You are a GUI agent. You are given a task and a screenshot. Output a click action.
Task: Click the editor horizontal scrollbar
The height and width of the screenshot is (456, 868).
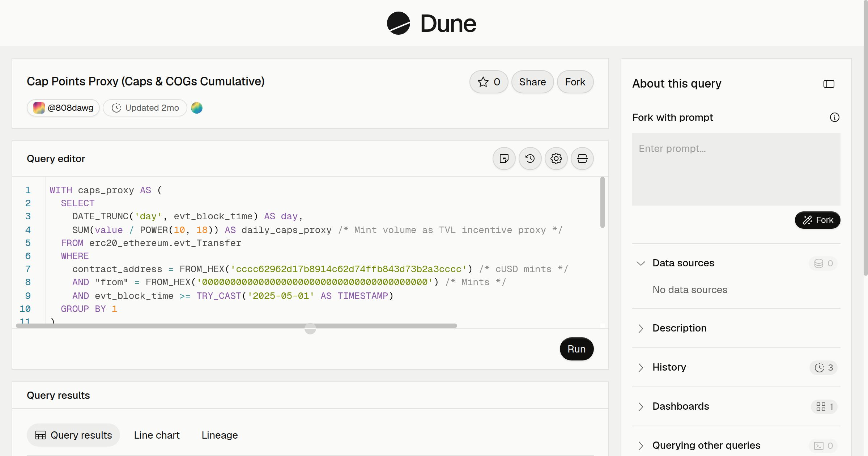click(x=237, y=326)
